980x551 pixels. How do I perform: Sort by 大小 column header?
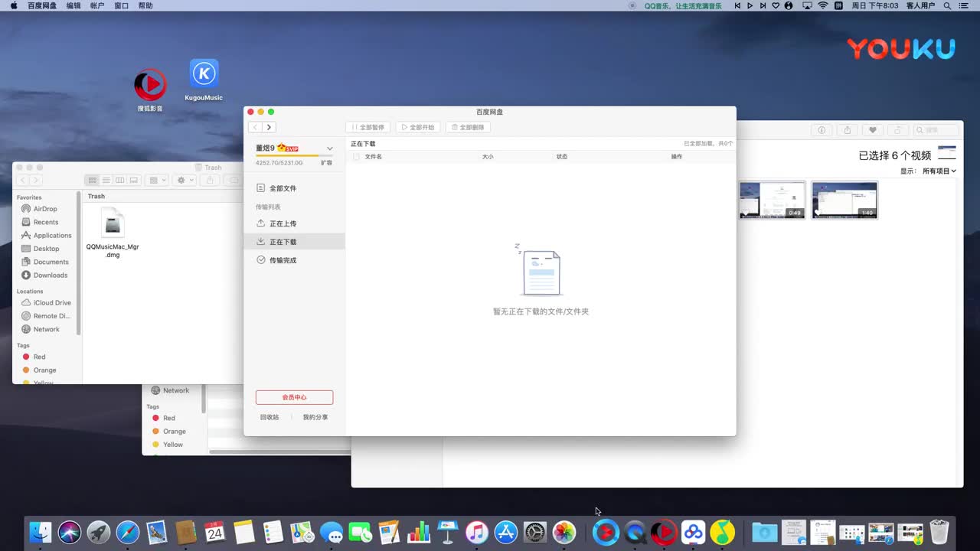click(488, 157)
